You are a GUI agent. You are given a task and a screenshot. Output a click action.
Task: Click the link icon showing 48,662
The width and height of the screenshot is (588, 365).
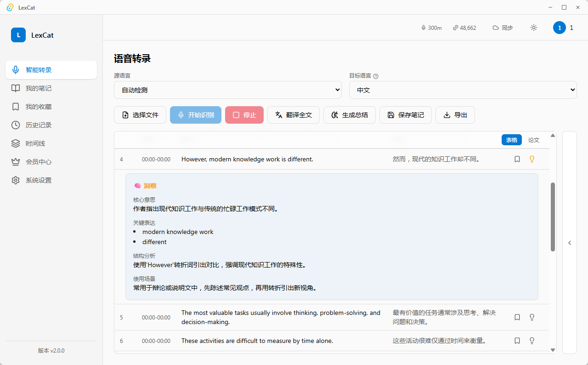(x=464, y=28)
